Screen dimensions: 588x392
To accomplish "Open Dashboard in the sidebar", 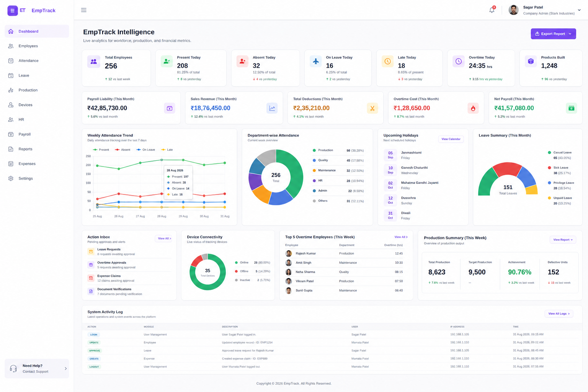I will (x=37, y=31).
